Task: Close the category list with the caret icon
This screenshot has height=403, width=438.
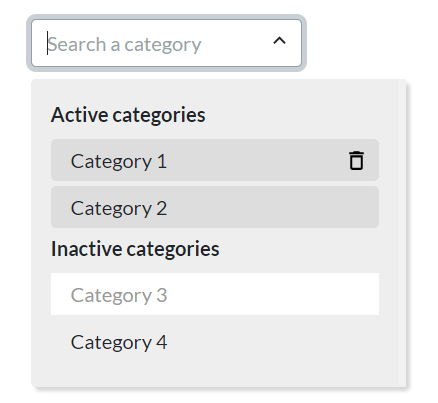Action: point(279,41)
